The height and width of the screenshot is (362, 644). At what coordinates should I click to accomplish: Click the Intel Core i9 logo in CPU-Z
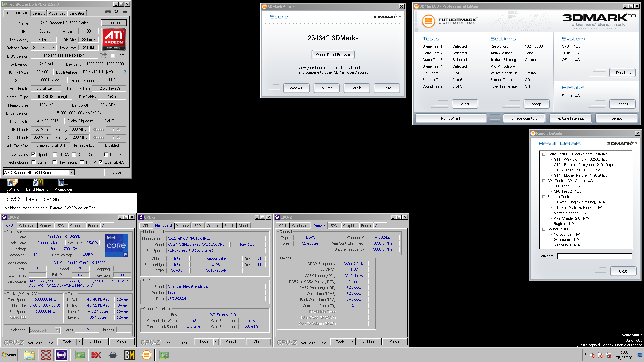(x=116, y=246)
